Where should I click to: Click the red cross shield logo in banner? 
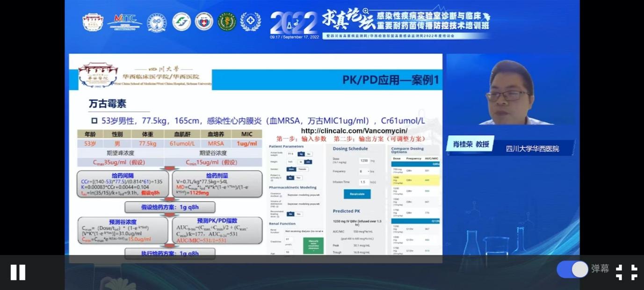[x=204, y=22]
